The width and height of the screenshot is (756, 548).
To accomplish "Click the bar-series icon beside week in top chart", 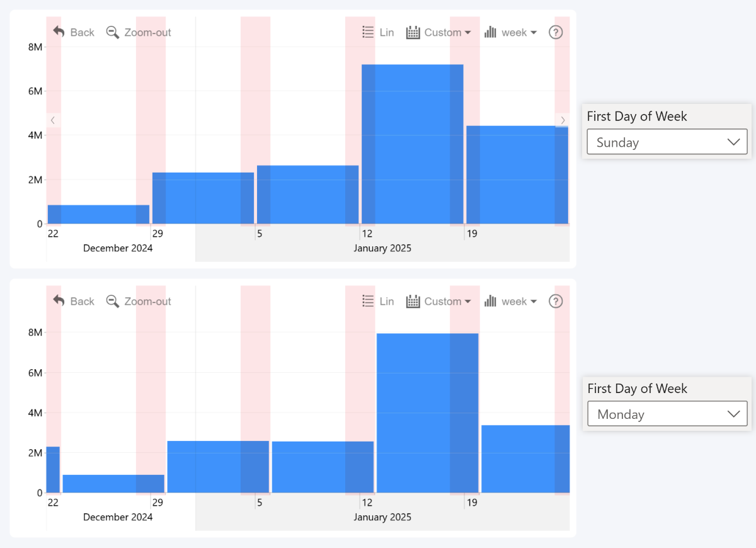I will (490, 32).
